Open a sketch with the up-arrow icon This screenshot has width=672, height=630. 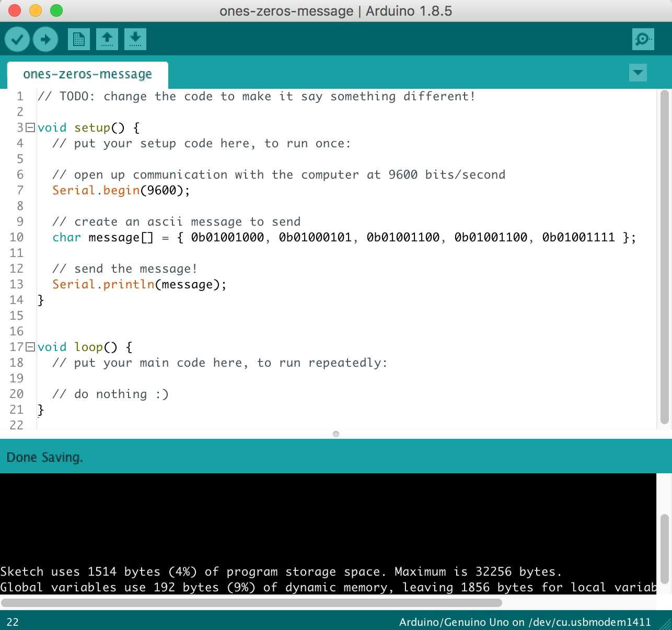click(107, 39)
